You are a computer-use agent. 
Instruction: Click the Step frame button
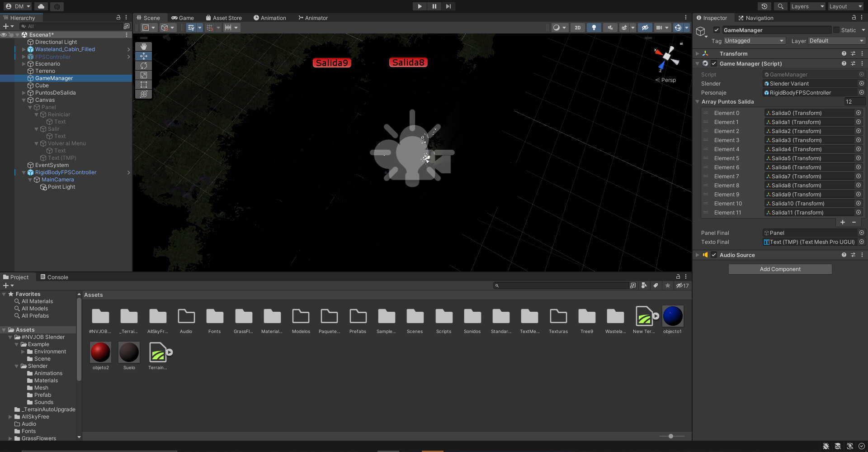point(448,6)
